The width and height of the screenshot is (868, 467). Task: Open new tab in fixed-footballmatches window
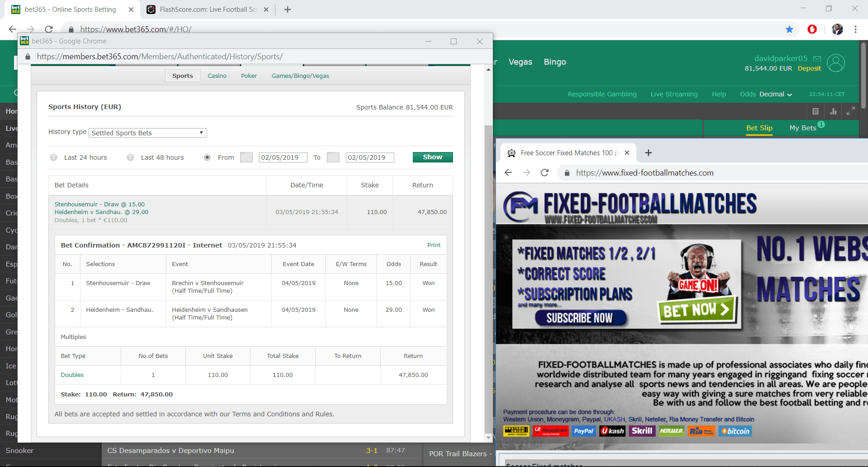(x=648, y=153)
